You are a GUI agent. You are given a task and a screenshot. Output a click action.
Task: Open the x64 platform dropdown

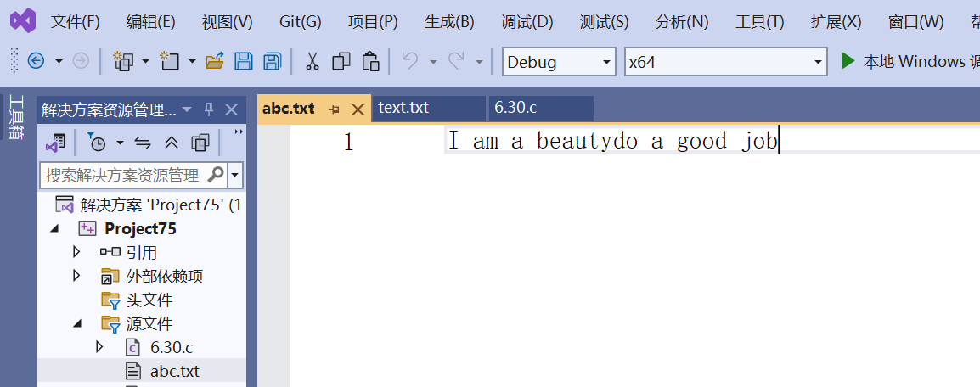(725, 62)
